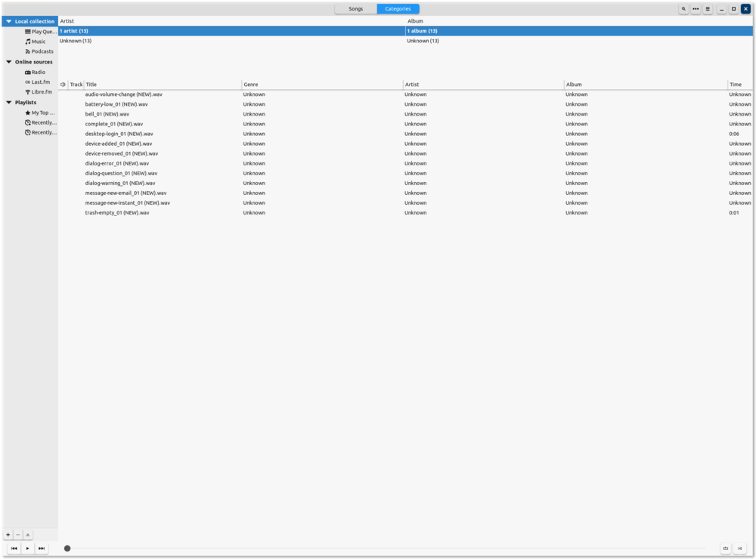Click the search magnifier icon in header
The width and height of the screenshot is (756, 559).
coord(683,9)
